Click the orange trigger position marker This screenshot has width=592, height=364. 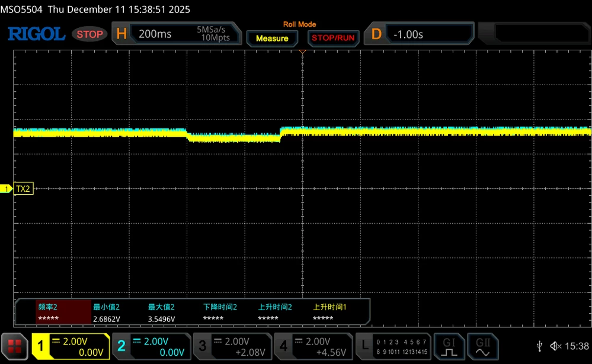pyautogui.click(x=302, y=53)
